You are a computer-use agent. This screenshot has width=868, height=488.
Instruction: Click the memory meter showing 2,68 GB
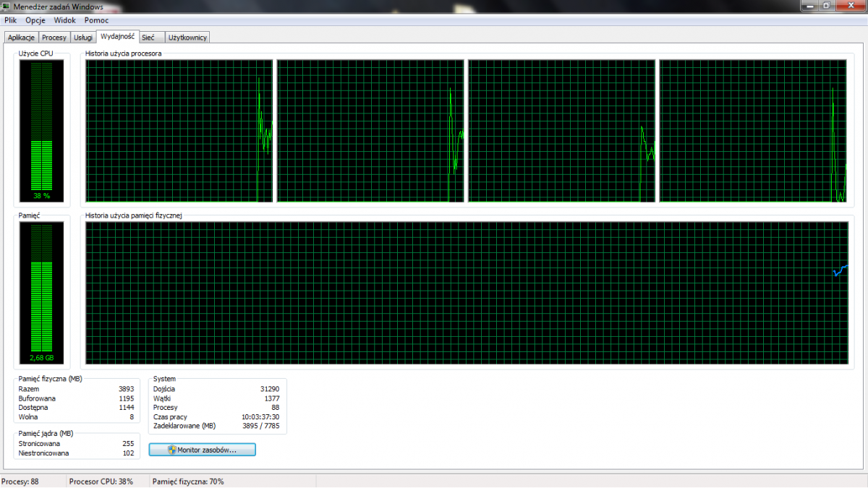(42, 293)
